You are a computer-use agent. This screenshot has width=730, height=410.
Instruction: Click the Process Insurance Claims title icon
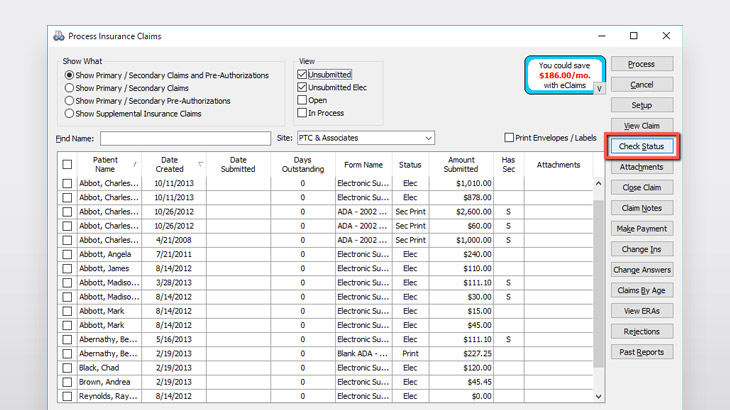coord(59,36)
